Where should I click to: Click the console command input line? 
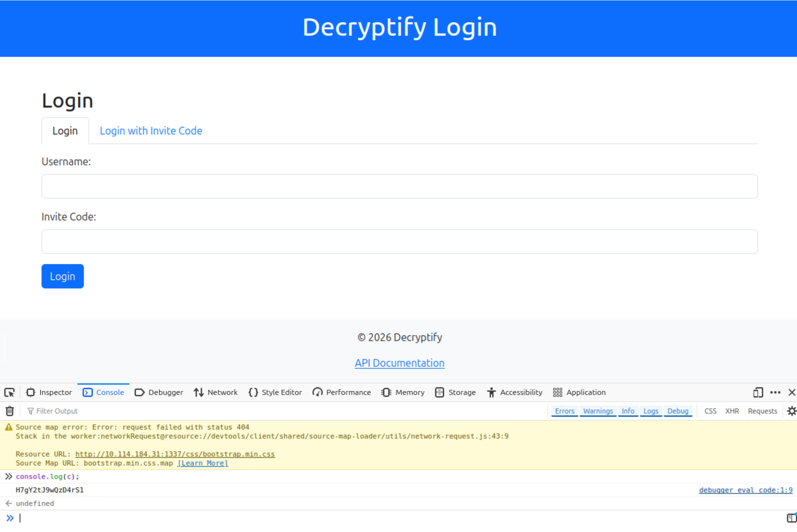click(x=398, y=518)
